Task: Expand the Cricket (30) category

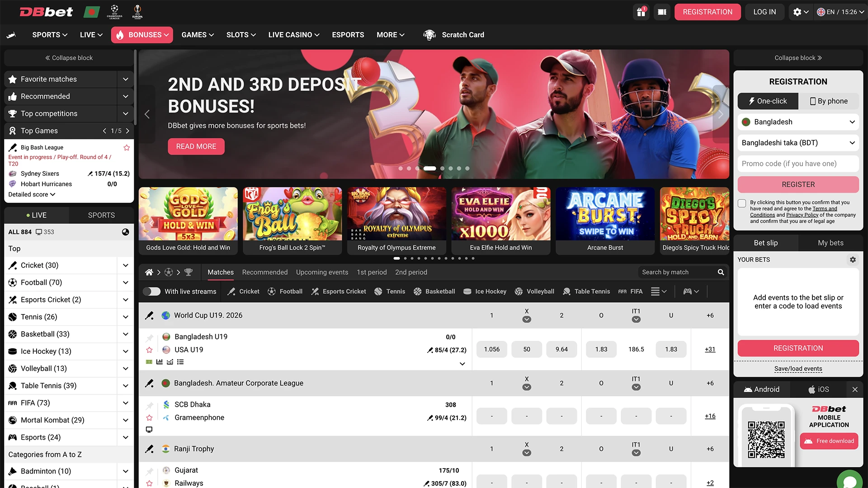Action: [x=125, y=265]
